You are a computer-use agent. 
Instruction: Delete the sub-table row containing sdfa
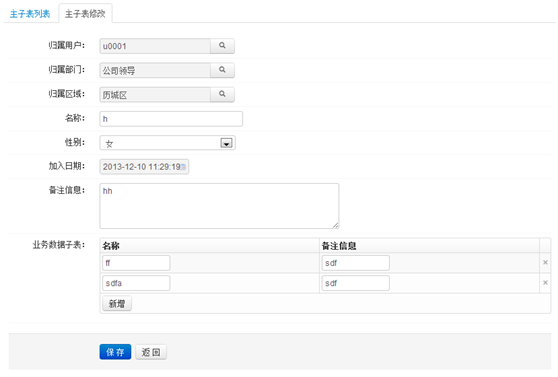point(545,283)
